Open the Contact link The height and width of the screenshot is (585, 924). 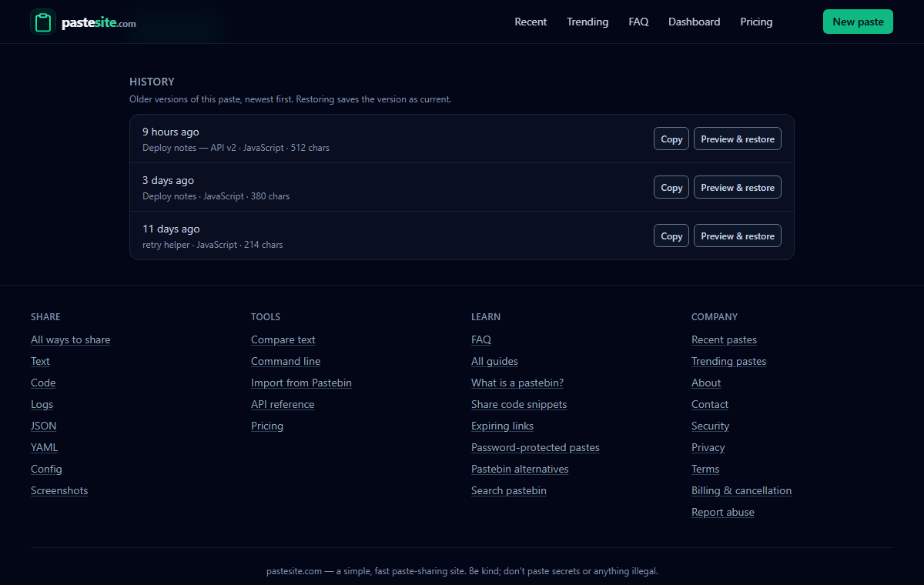coord(710,405)
